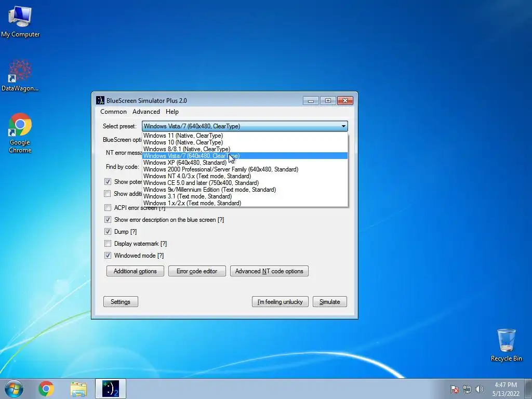Launch Google Chrome desktop shortcut
Screen dimensions: 532x399
click(x=20, y=132)
